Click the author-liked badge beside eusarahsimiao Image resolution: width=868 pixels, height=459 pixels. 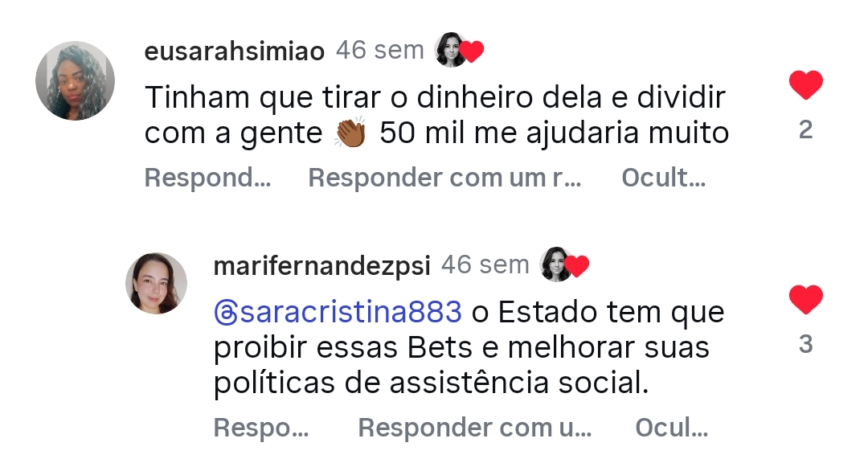(459, 51)
